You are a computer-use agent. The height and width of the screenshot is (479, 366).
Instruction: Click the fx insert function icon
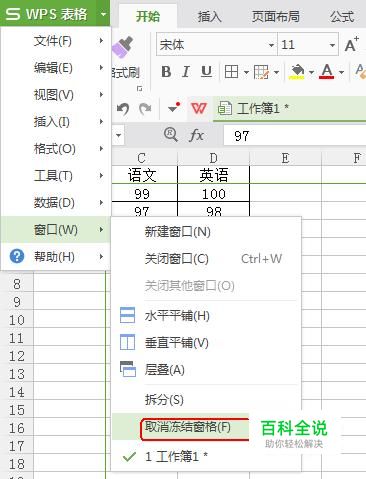196,135
